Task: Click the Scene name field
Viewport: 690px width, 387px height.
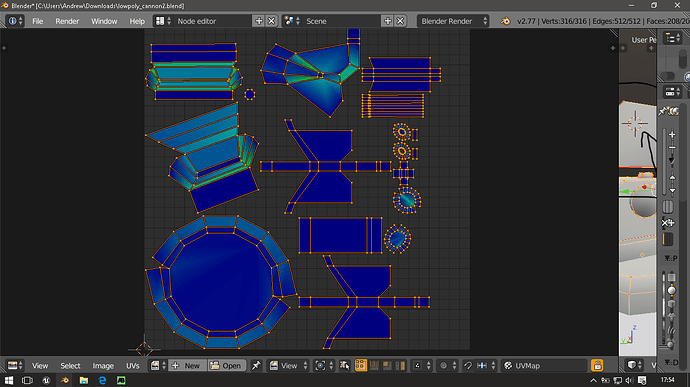Action: click(341, 21)
